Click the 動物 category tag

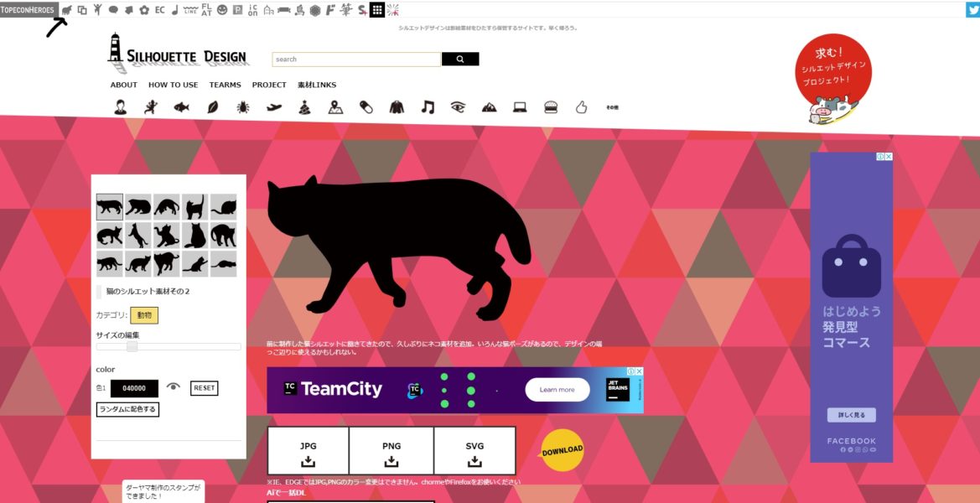coord(144,315)
